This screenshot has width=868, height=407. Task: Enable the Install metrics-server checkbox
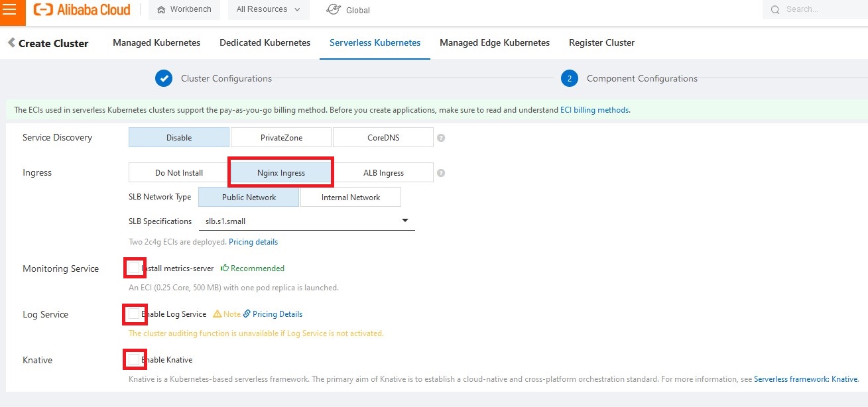click(x=135, y=268)
